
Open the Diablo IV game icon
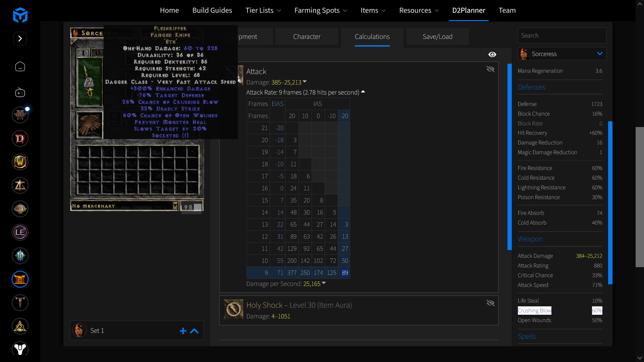tap(20, 138)
